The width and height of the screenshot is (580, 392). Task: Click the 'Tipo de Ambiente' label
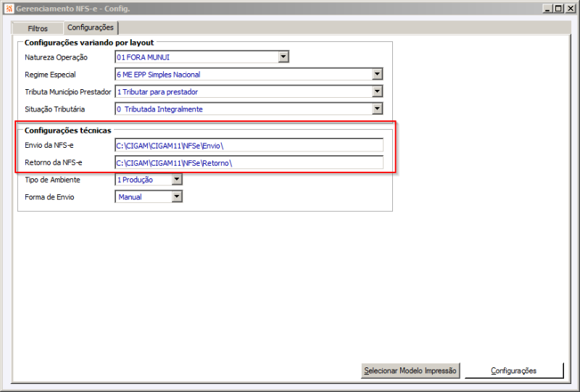[52, 180]
